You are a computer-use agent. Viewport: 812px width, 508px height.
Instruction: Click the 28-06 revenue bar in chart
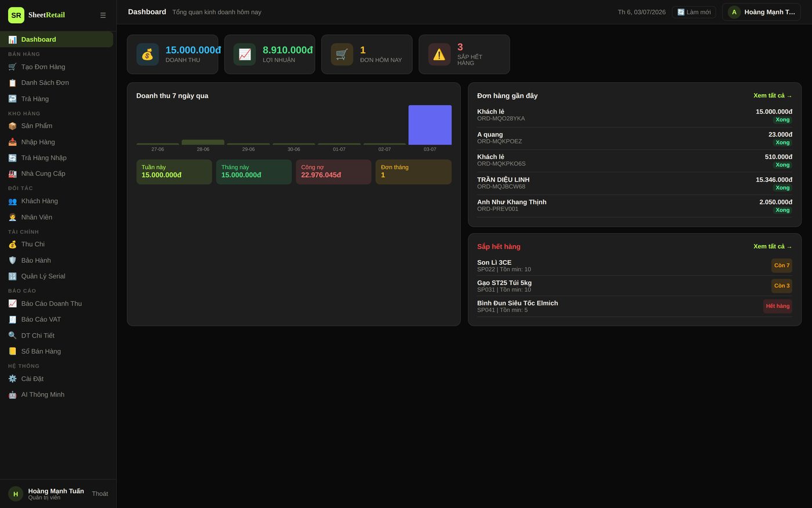[203, 142]
